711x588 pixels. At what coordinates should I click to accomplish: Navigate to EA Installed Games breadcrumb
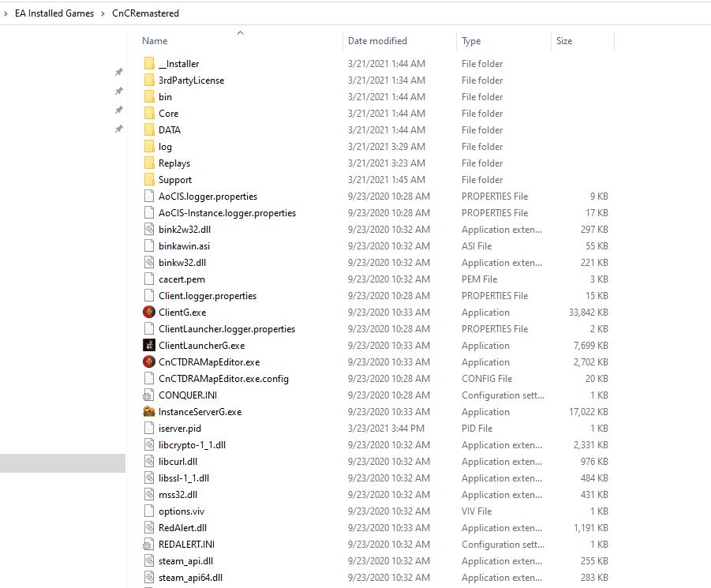(x=54, y=13)
